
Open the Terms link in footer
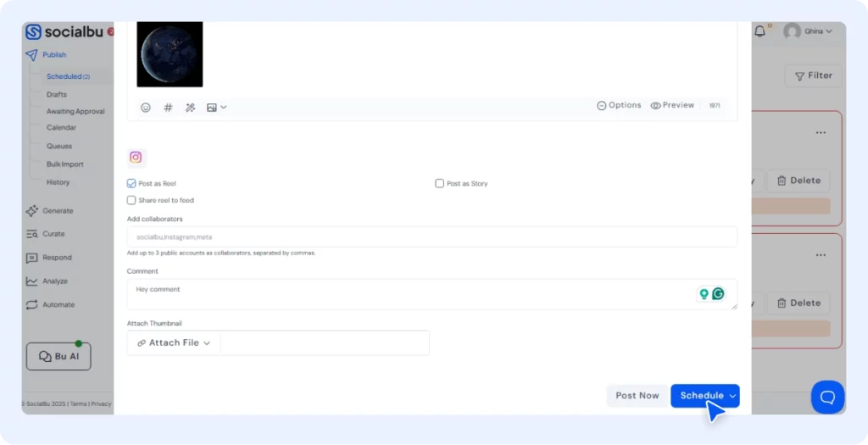coord(78,404)
